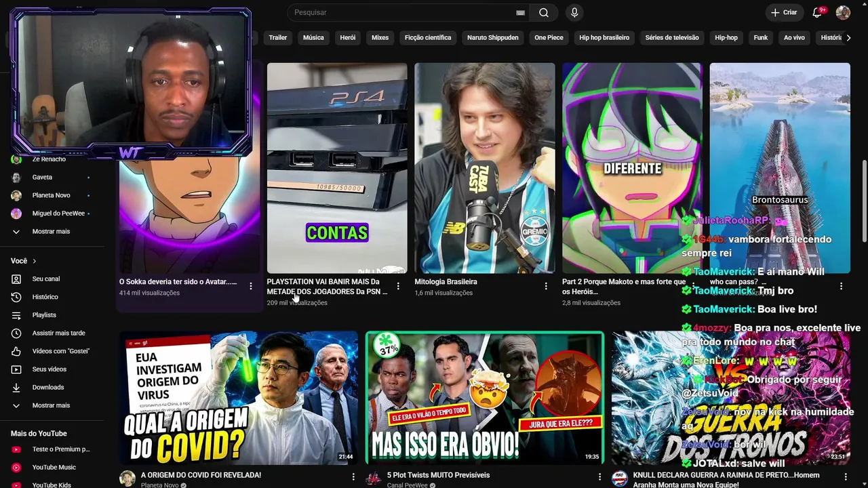This screenshot has height=488, width=868.
Task: Expand Mostrar mais below Miguel do PeeWee
Action: pyautogui.click(x=51, y=232)
